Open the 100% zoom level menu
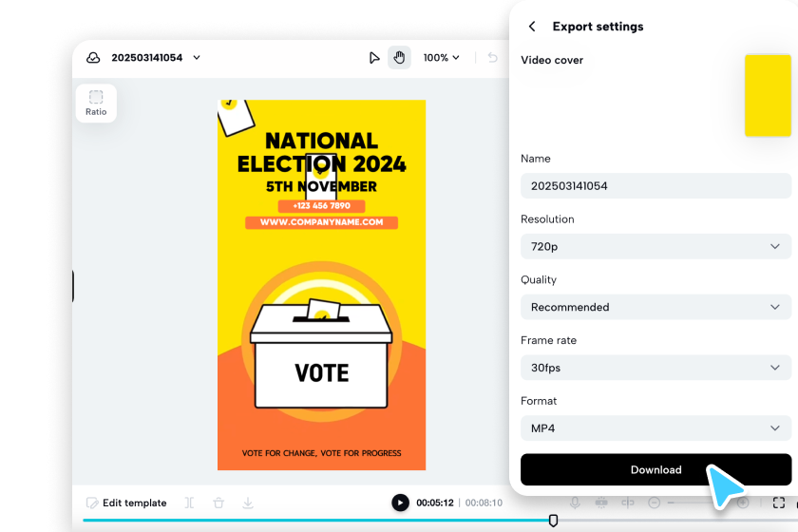The height and width of the screenshot is (532, 798). [x=441, y=58]
